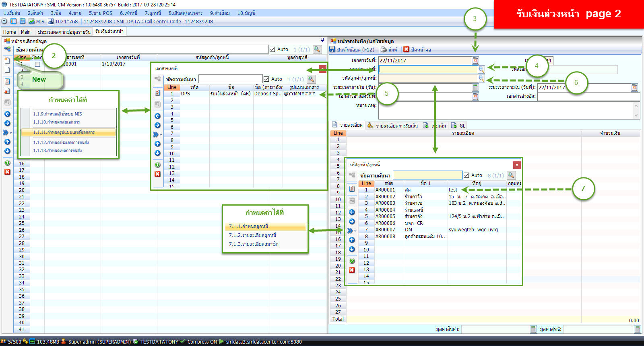Switch to the GL tab

point(458,126)
